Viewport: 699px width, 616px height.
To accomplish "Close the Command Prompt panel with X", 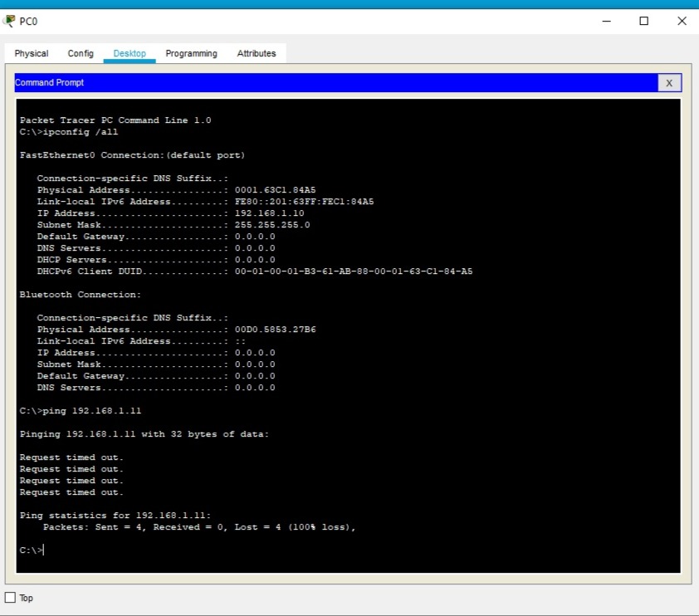I will tap(669, 83).
